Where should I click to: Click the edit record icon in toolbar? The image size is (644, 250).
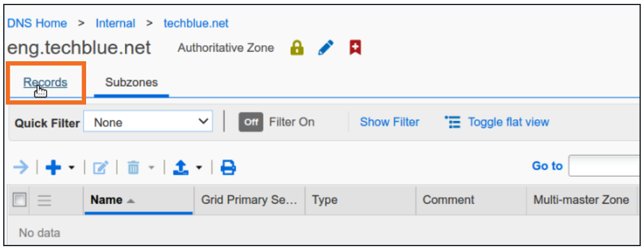click(x=101, y=168)
